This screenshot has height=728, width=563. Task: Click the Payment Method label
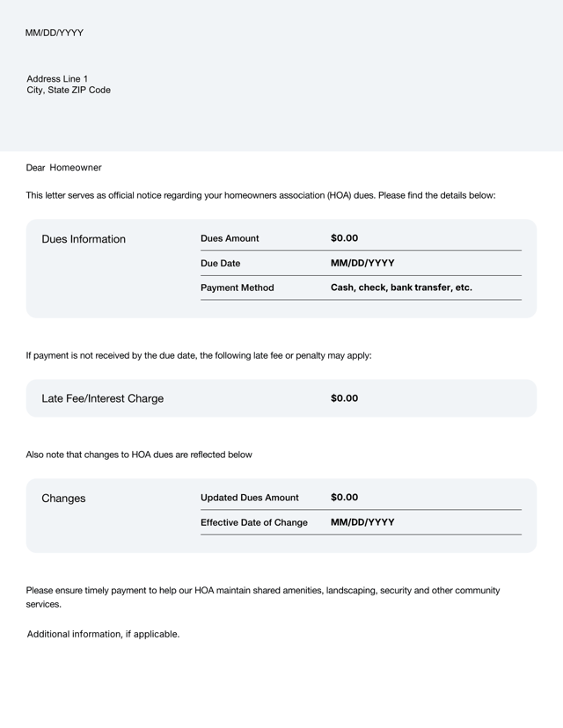[238, 288]
